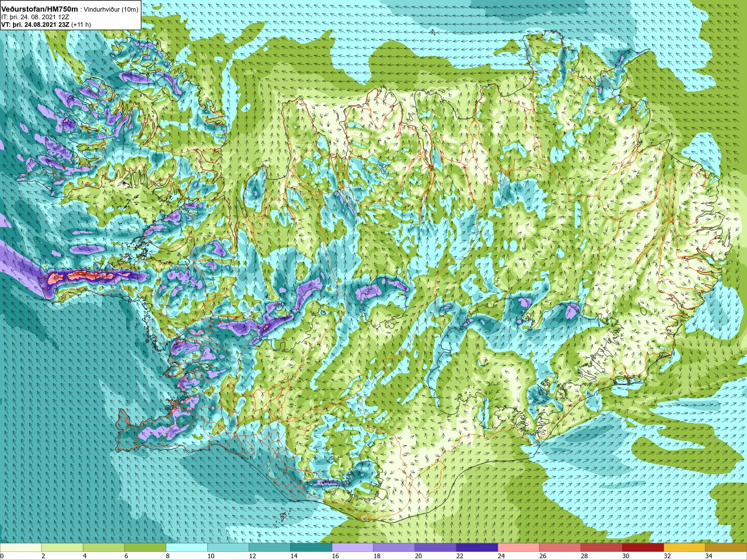Click the '24' legend scale label

501,556
